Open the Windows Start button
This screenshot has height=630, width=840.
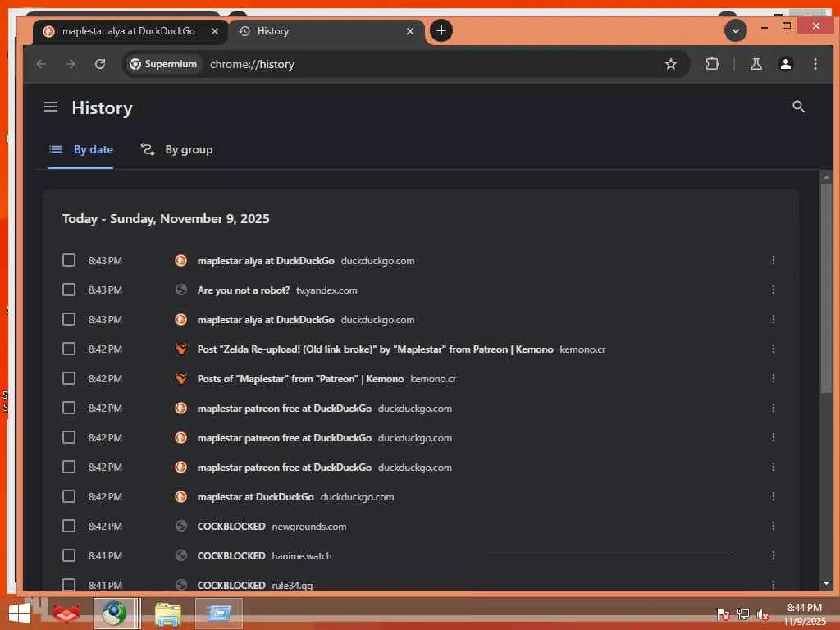(20, 613)
